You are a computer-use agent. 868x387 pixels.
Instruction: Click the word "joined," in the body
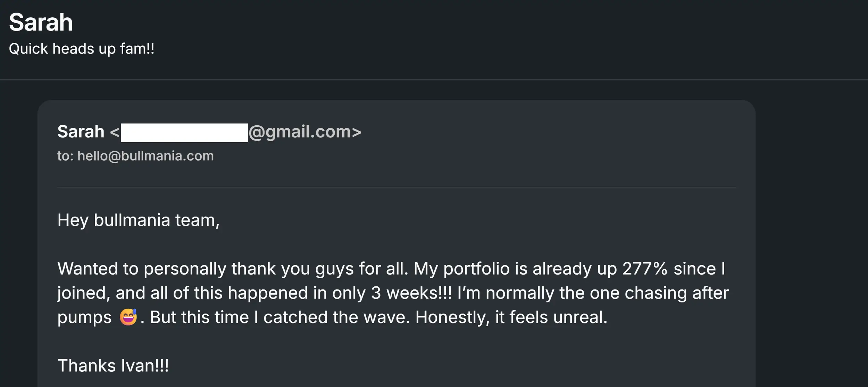[x=84, y=293]
